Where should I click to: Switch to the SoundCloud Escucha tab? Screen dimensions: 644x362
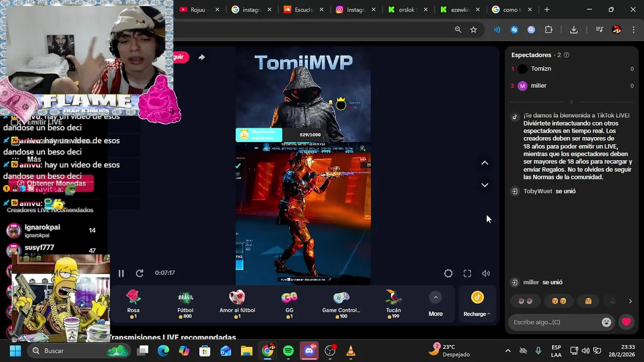point(303,10)
